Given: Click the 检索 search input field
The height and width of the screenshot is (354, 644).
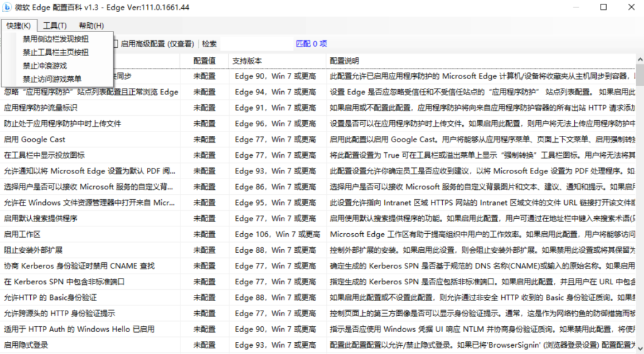Looking at the screenshot, I should (x=255, y=44).
